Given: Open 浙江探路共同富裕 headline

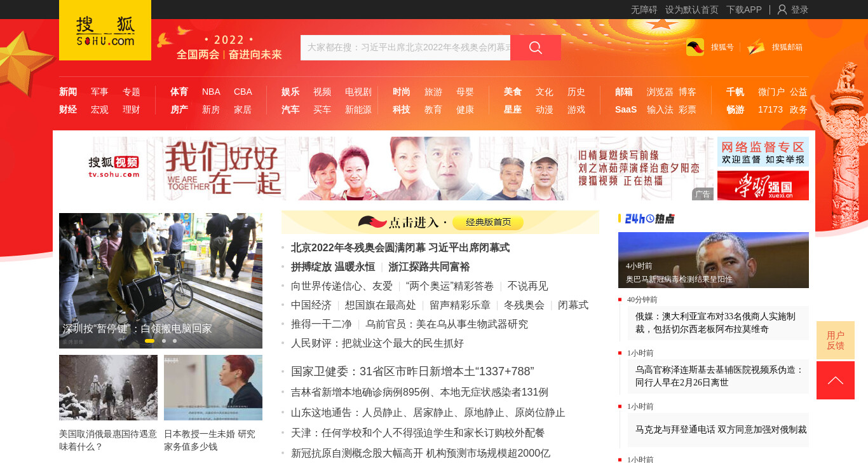Looking at the screenshot, I should 429,267.
